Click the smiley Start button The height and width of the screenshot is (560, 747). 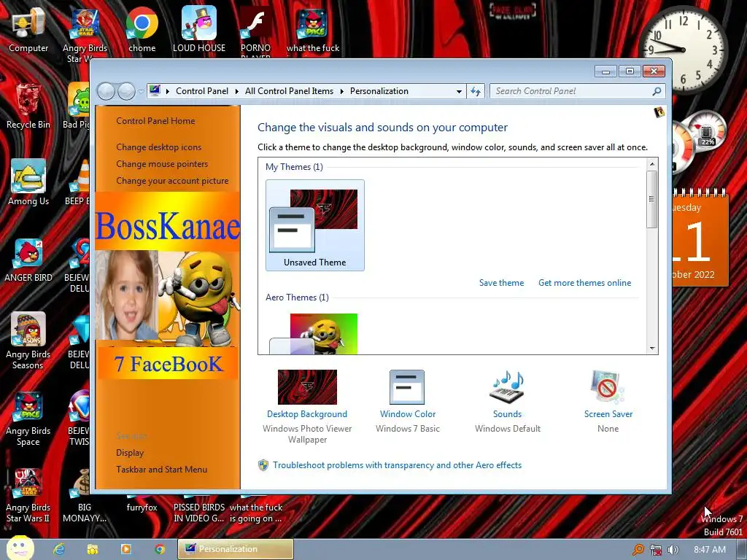(x=19, y=548)
